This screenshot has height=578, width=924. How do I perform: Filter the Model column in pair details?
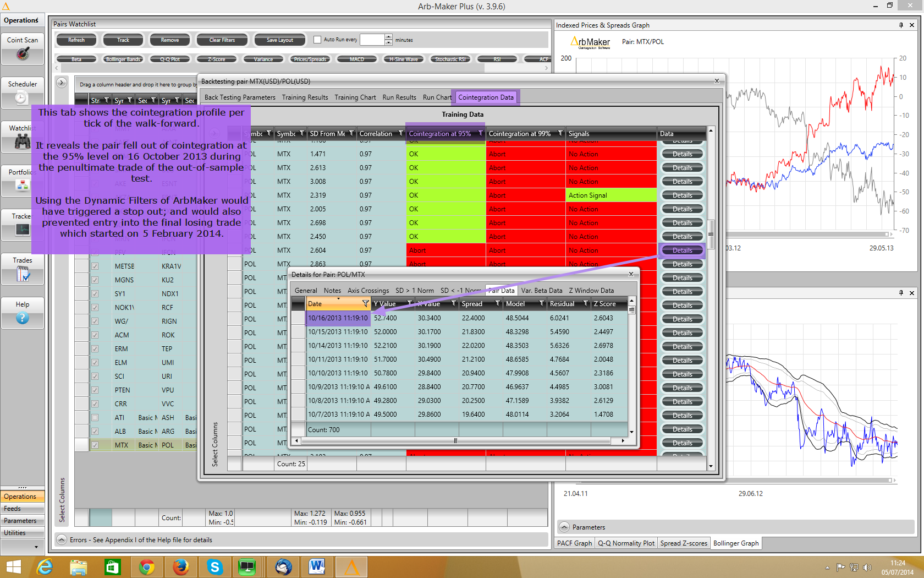pos(542,304)
